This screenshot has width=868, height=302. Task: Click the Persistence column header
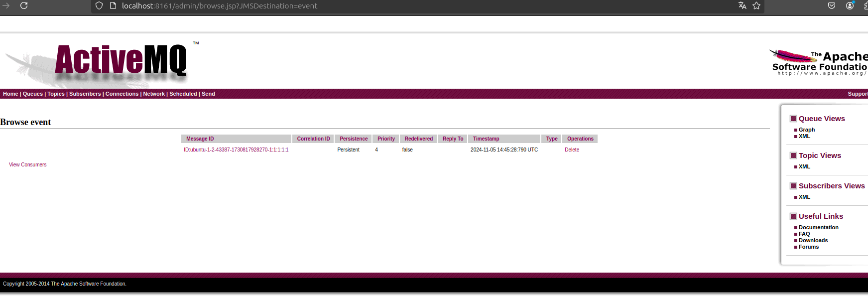pos(354,139)
